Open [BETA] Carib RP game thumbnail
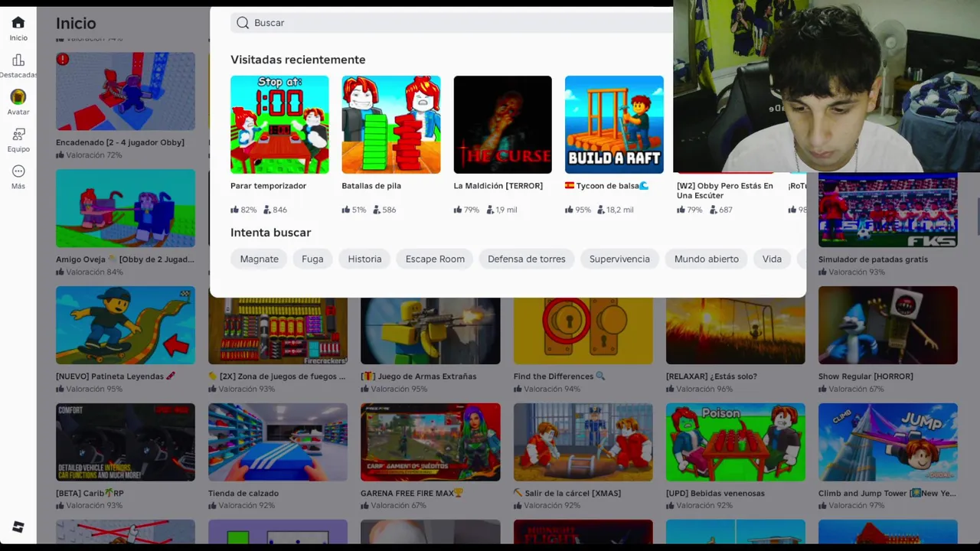Viewport: 980px width, 551px height. pos(126,442)
